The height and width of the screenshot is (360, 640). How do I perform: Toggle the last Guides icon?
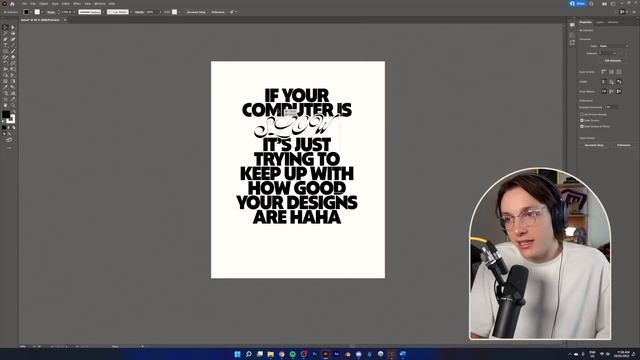click(619, 82)
